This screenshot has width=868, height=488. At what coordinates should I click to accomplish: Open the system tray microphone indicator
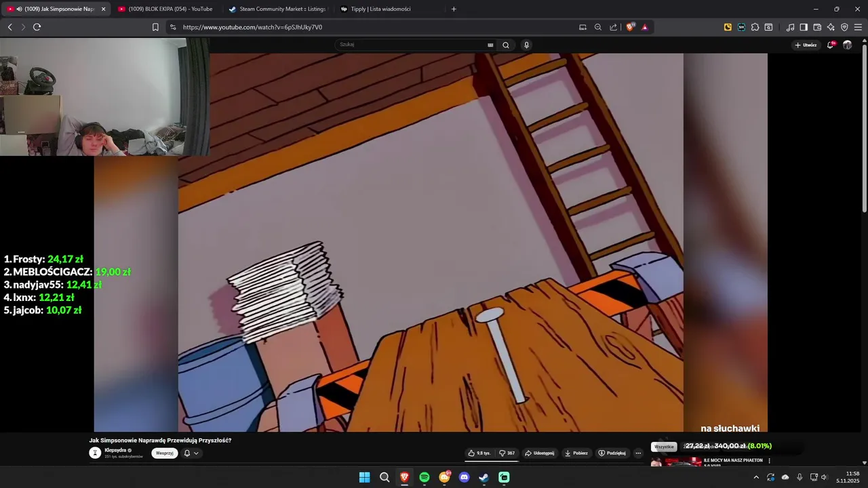point(800,477)
